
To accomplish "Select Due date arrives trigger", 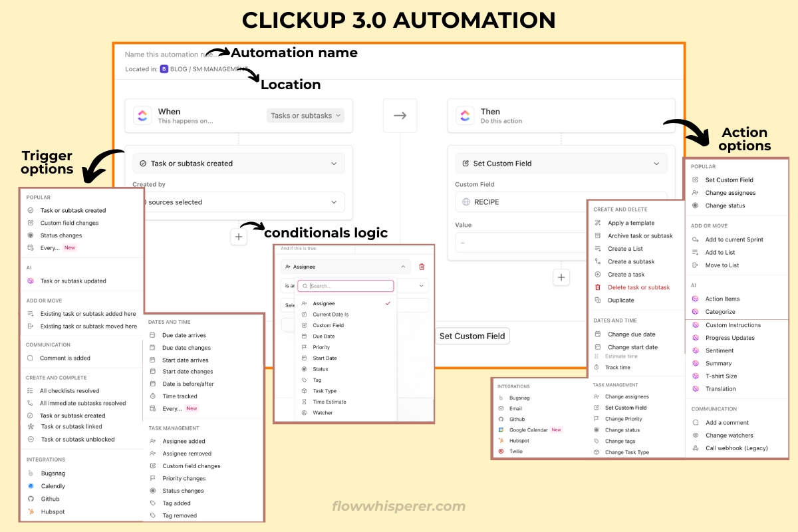I will (x=184, y=335).
